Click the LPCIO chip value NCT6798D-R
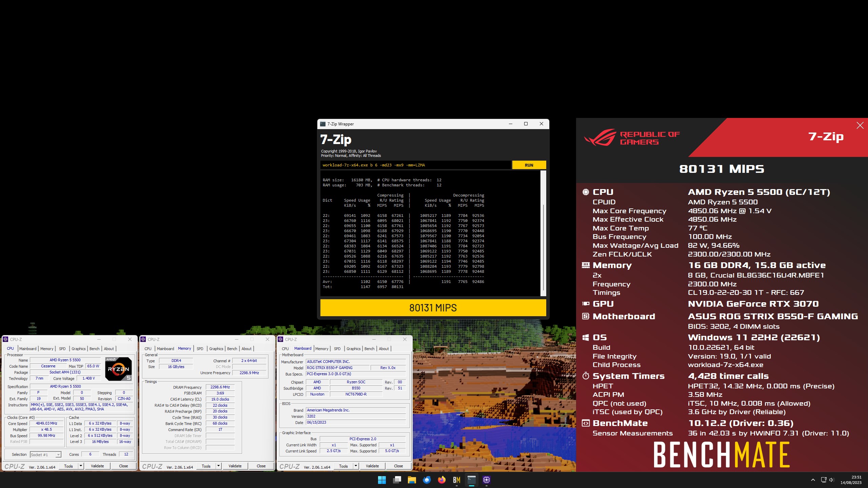This screenshot has width=868, height=488. 356,394
